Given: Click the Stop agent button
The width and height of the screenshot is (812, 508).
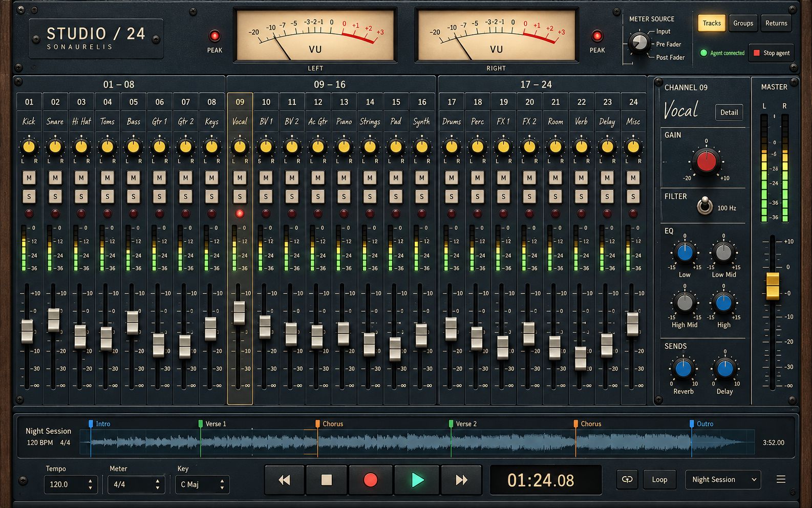Looking at the screenshot, I should coord(772,53).
